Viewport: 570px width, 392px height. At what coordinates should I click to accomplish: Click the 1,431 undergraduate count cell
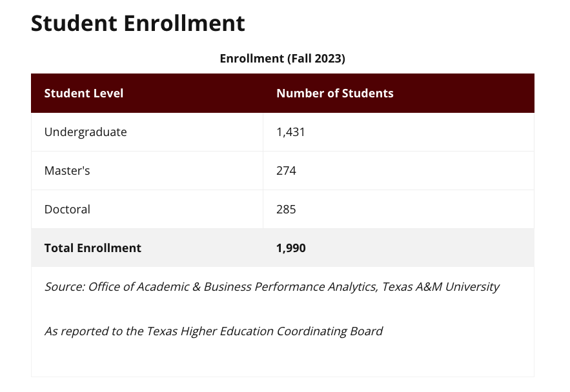[290, 132]
